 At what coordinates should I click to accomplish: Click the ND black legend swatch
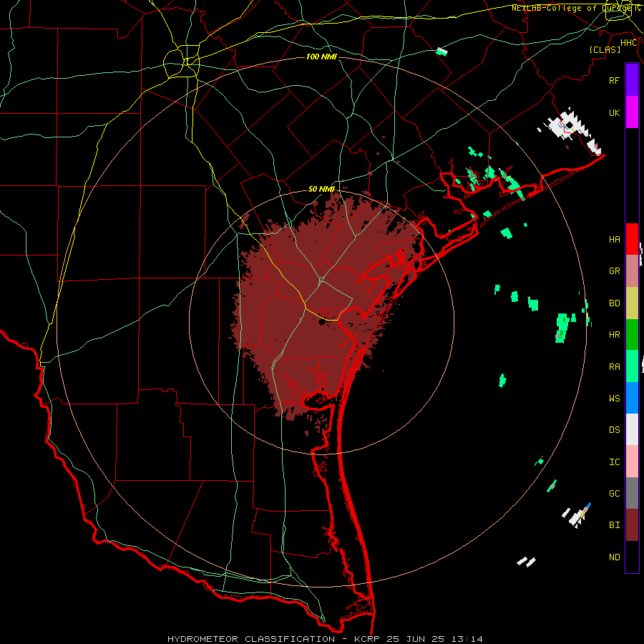click(632, 557)
